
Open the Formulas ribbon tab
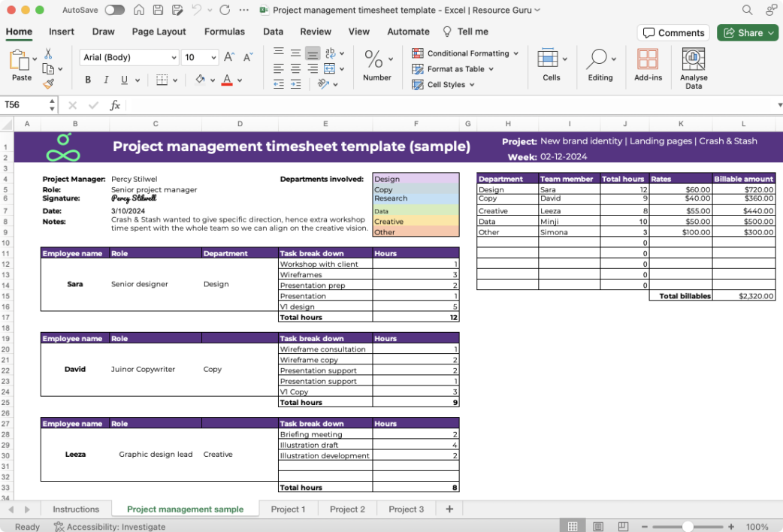coord(224,32)
